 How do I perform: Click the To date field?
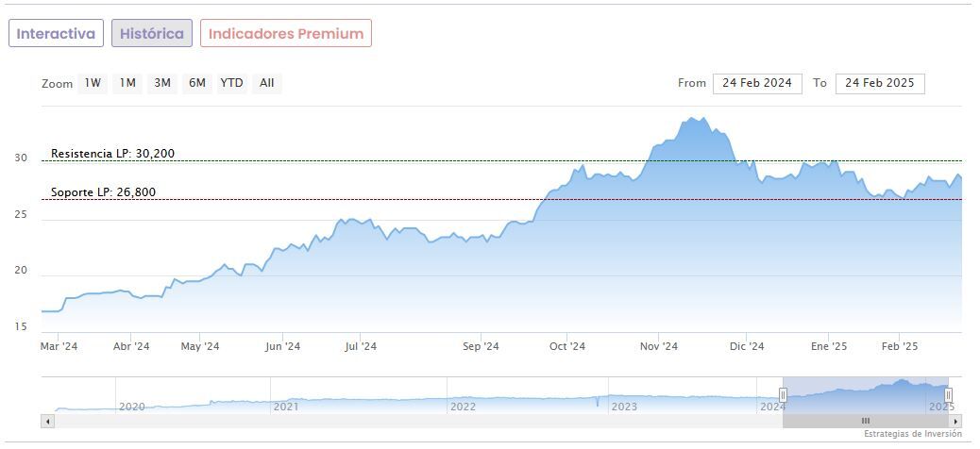point(880,83)
